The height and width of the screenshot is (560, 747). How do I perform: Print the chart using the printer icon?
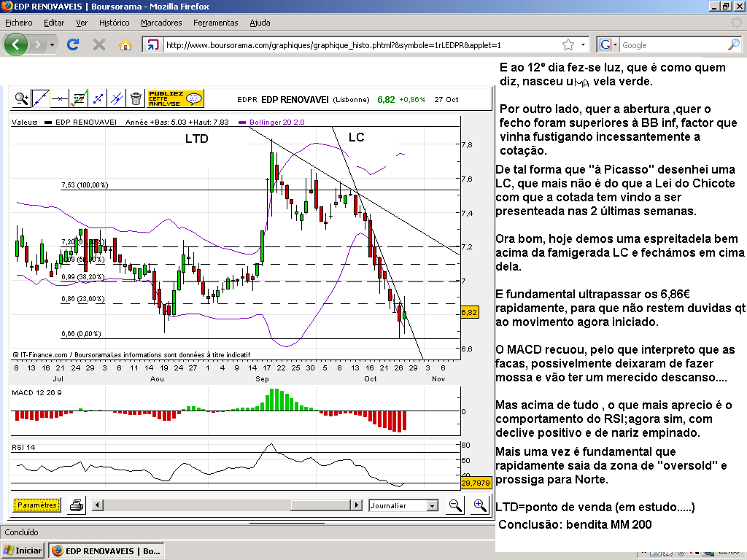(x=76, y=505)
